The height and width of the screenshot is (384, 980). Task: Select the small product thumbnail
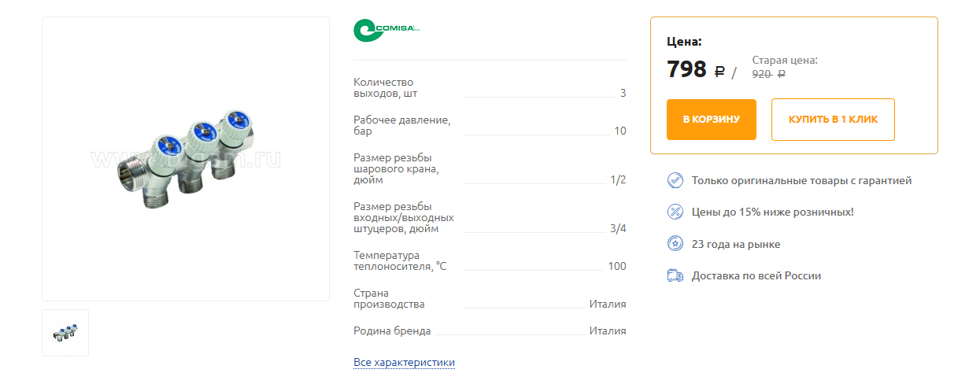click(x=65, y=333)
